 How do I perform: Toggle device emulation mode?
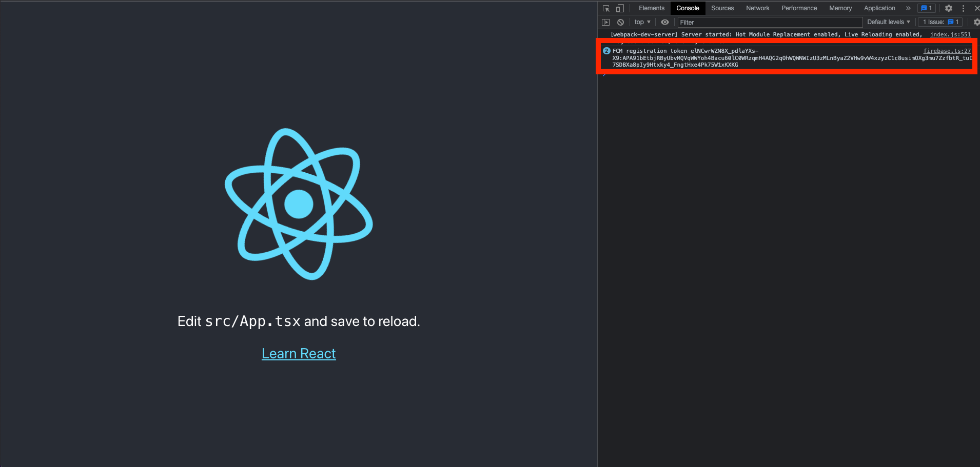coord(619,8)
